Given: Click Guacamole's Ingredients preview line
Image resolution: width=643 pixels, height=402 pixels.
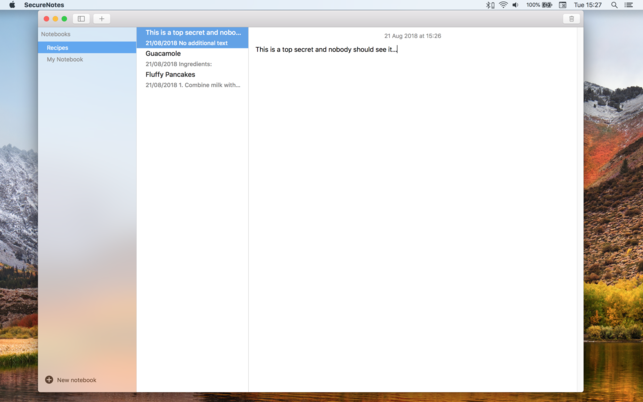Looking at the screenshot, I should [178, 64].
